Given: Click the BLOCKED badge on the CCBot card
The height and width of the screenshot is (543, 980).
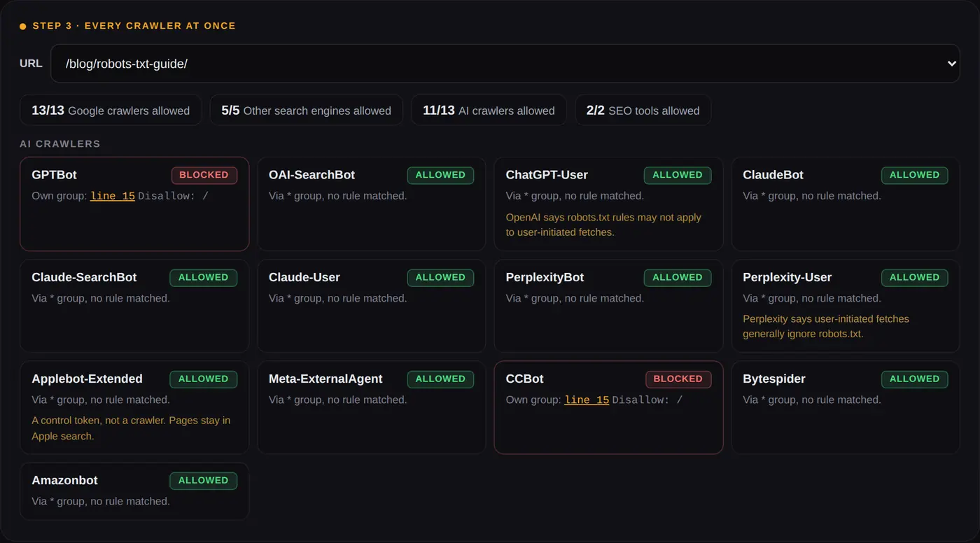Looking at the screenshot, I should [x=678, y=379].
